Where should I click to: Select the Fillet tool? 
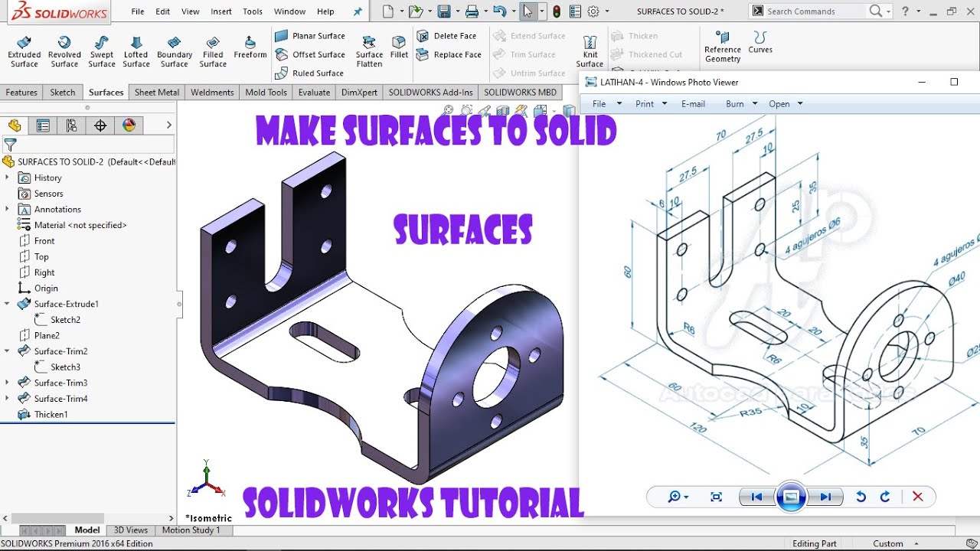399,47
